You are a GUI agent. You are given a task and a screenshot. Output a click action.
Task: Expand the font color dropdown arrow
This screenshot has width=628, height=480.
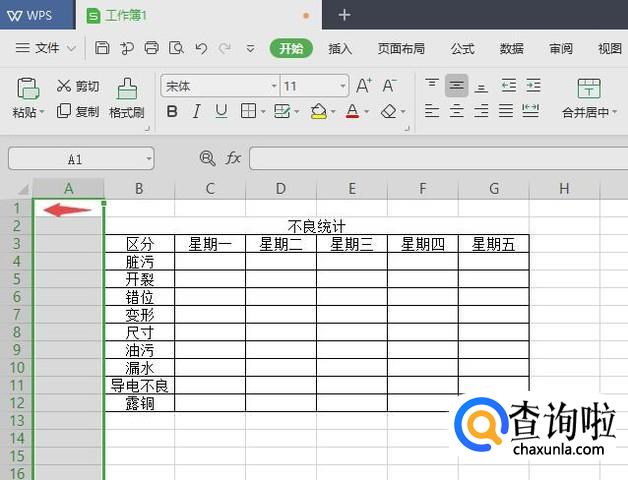(x=367, y=111)
